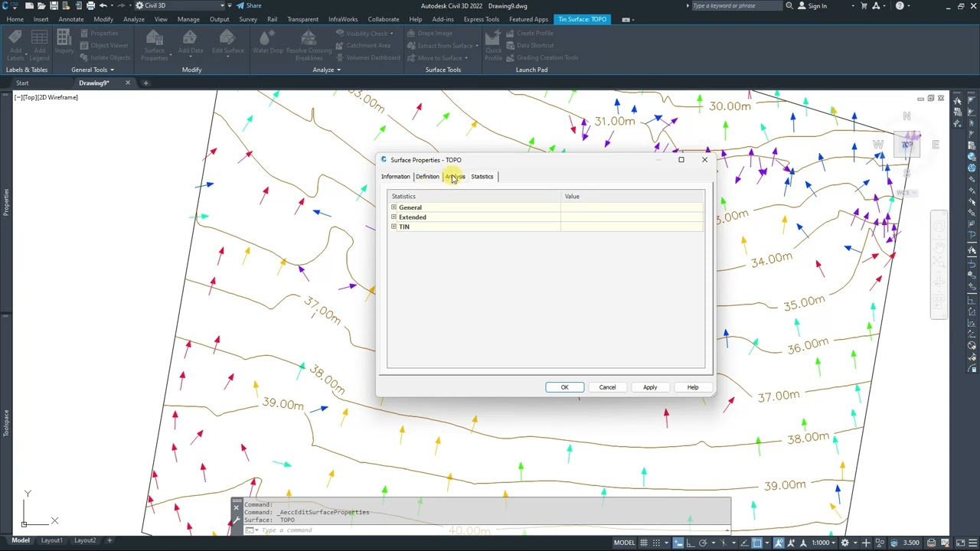Click Object Viewer in General Tools
The width and height of the screenshot is (980, 551).
105,45
